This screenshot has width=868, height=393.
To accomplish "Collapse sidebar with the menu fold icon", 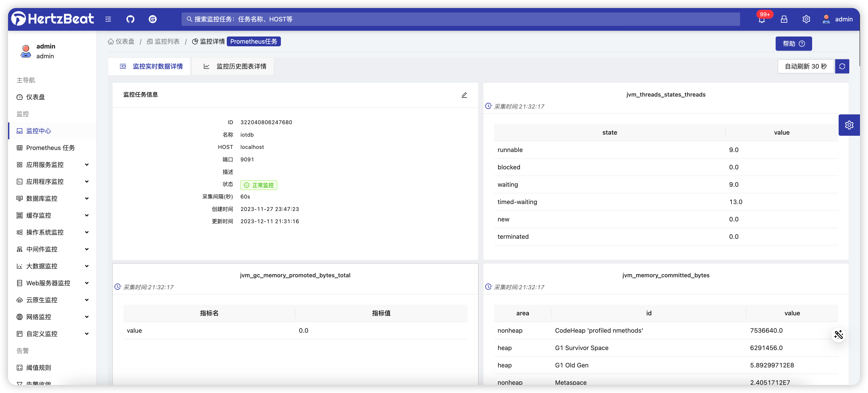I will point(108,19).
